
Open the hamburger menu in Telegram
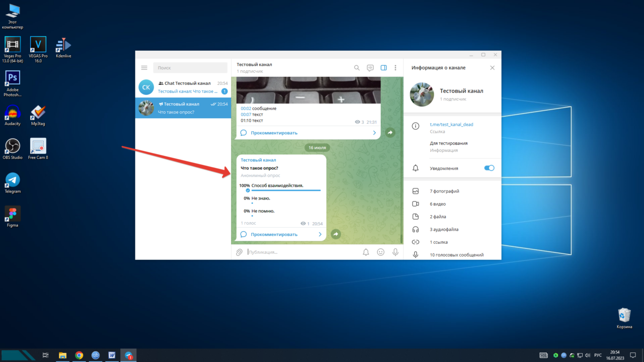point(144,68)
